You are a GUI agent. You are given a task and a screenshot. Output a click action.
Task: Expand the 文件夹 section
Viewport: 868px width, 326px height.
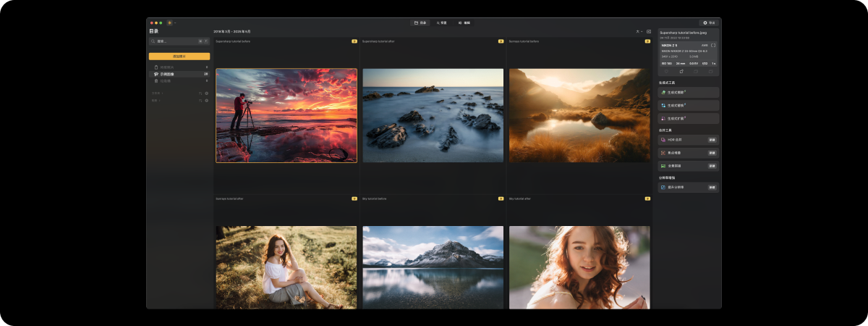click(x=157, y=93)
